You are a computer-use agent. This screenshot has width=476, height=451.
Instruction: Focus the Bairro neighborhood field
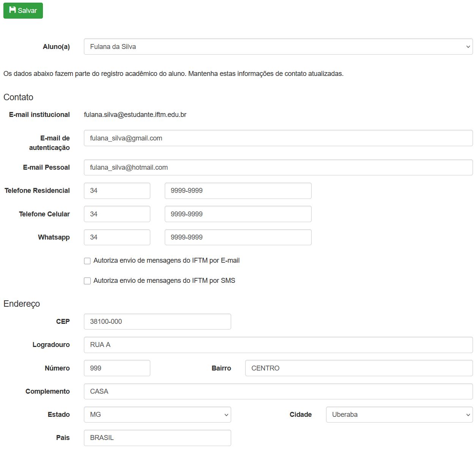[358, 368]
